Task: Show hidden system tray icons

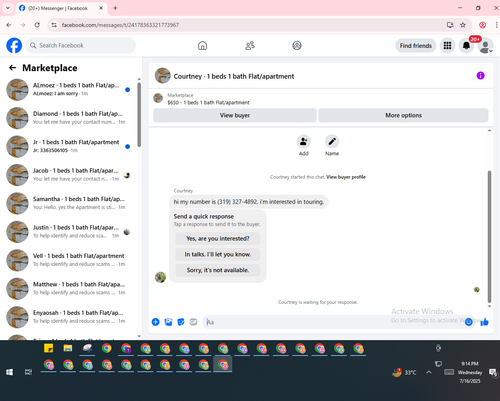Action: coord(429,372)
